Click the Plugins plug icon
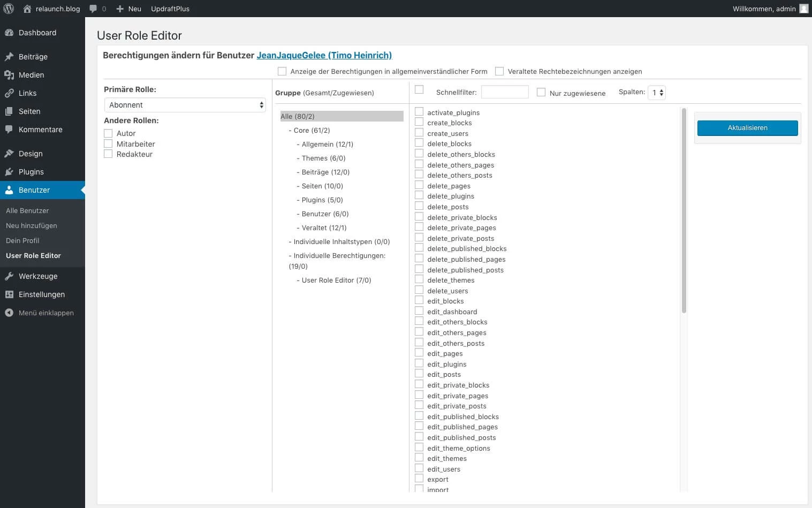 point(9,172)
